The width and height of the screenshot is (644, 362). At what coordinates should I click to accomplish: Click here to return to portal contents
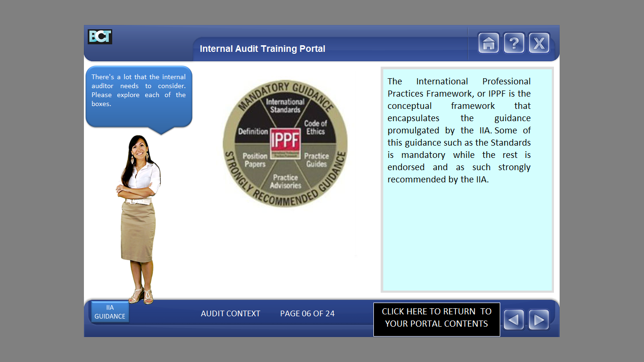coord(437,320)
